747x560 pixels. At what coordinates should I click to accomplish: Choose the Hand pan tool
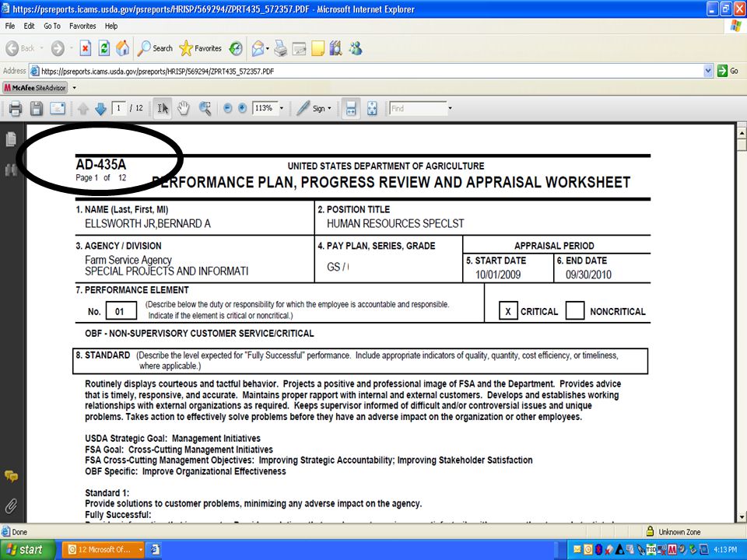point(184,109)
